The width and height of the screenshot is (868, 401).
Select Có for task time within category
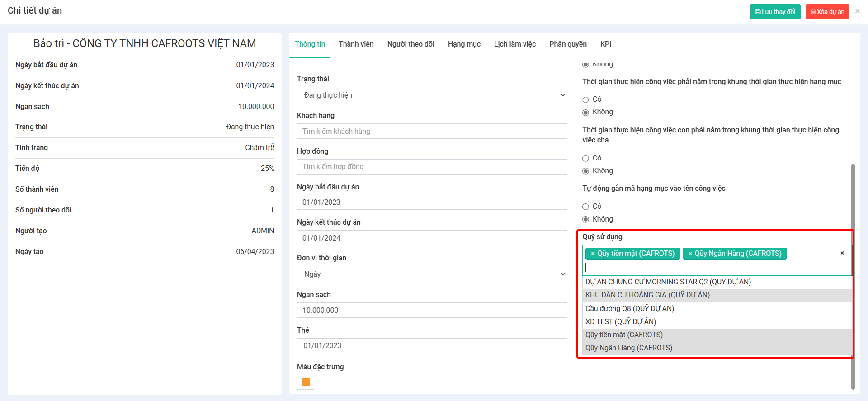pos(585,99)
